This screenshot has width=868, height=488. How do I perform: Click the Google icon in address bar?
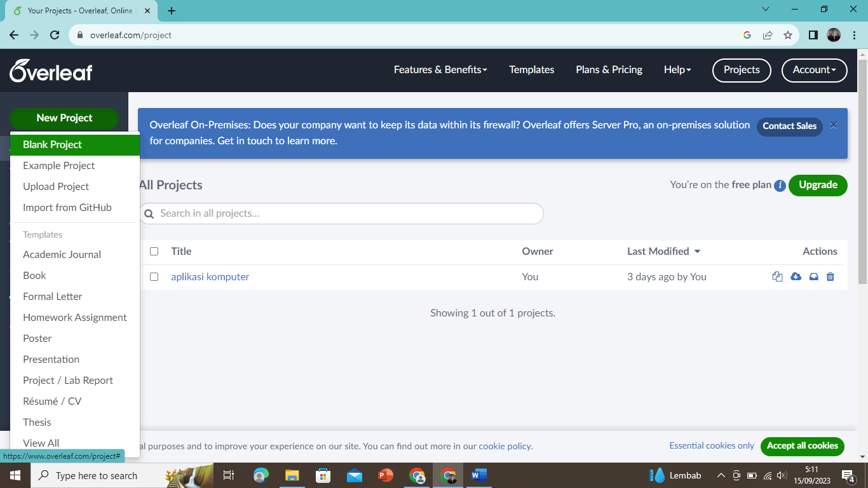[x=747, y=35]
